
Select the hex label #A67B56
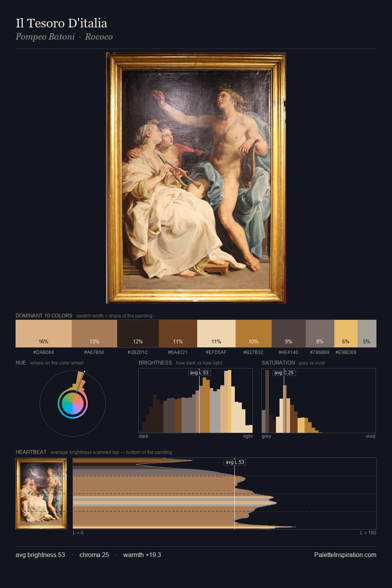(x=94, y=352)
